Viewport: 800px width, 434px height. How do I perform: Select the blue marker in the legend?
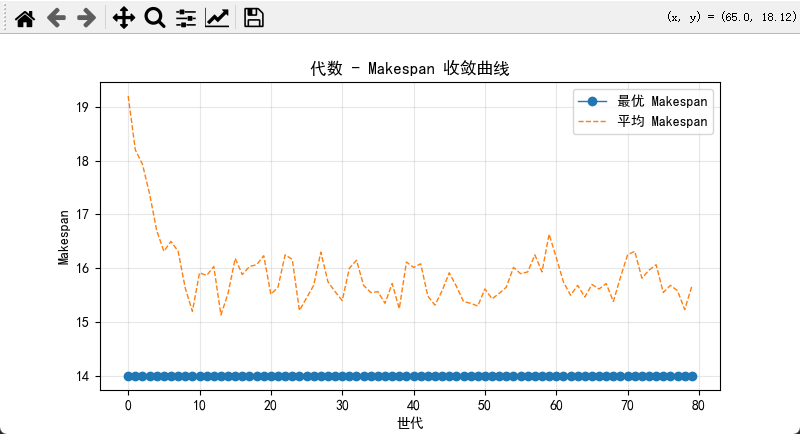(593, 101)
